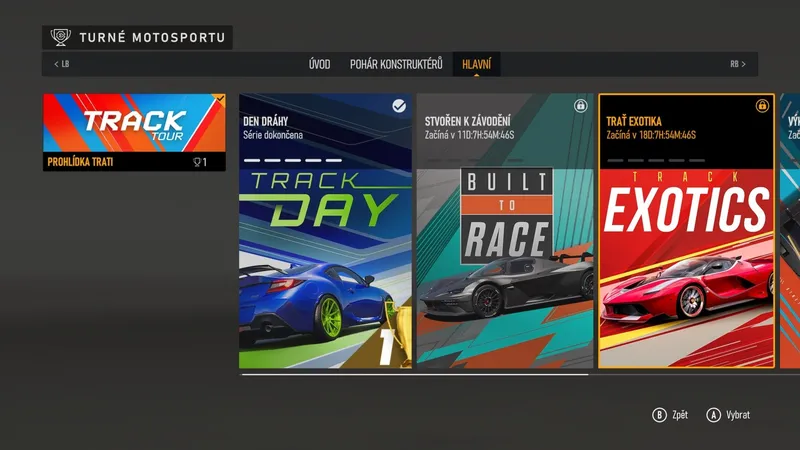Click gold trophy on Track Day artwork

click(399, 332)
